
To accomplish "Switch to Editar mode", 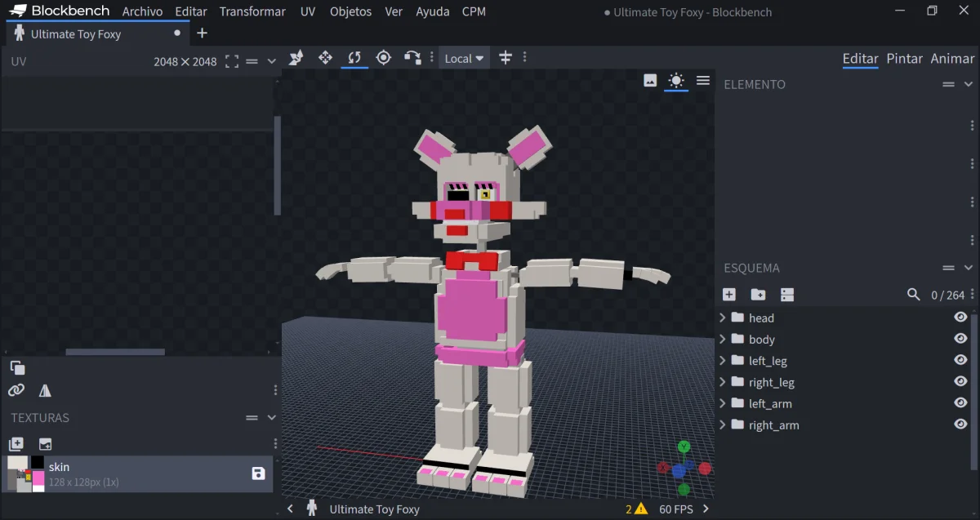I will pyautogui.click(x=860, y=58).
